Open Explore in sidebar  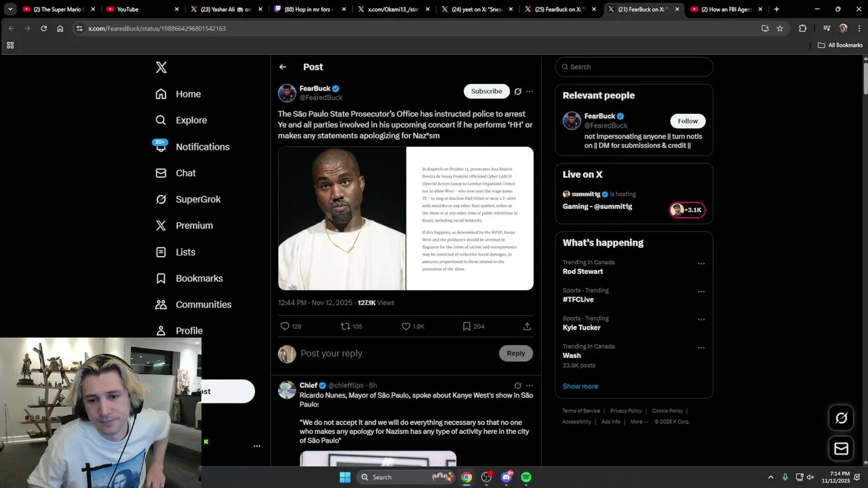coord(181,120)
